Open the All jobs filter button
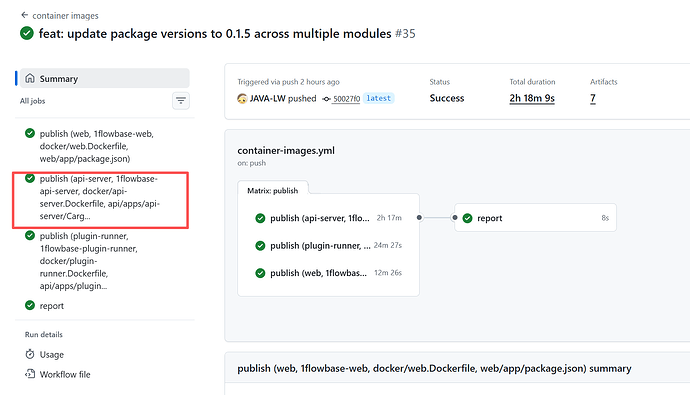The height and width of the screenshot is (395, 690). (180, 101)
